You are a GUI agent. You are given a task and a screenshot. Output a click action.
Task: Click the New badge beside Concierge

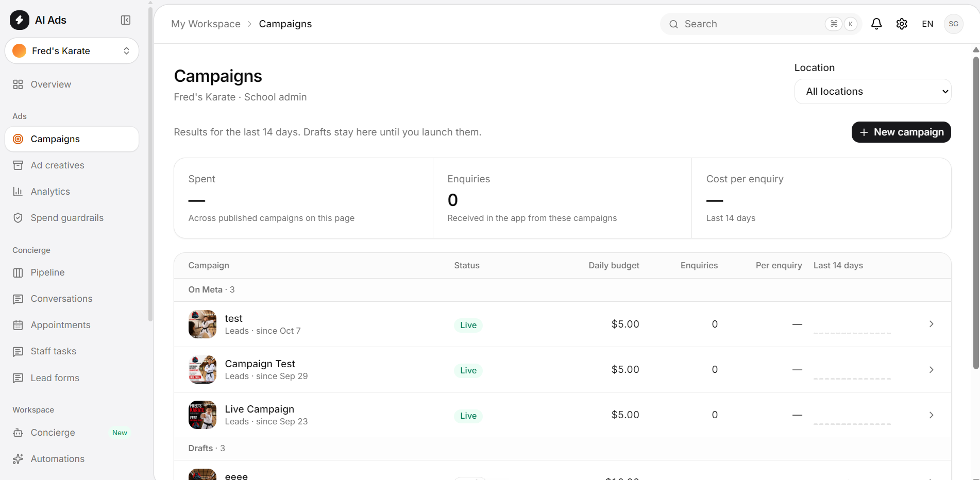120,433
